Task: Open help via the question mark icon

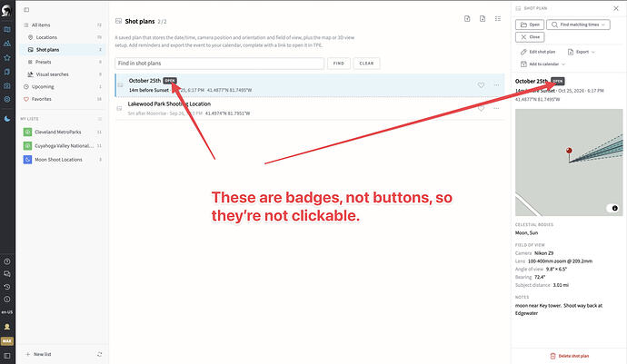Action: point(7,261)
